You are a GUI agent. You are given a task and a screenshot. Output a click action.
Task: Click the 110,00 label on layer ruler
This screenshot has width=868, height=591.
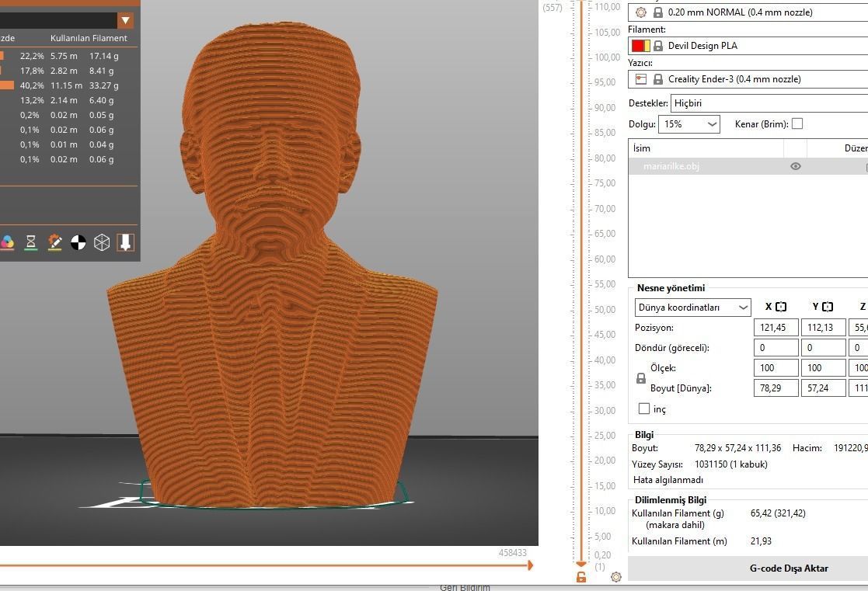607,7
